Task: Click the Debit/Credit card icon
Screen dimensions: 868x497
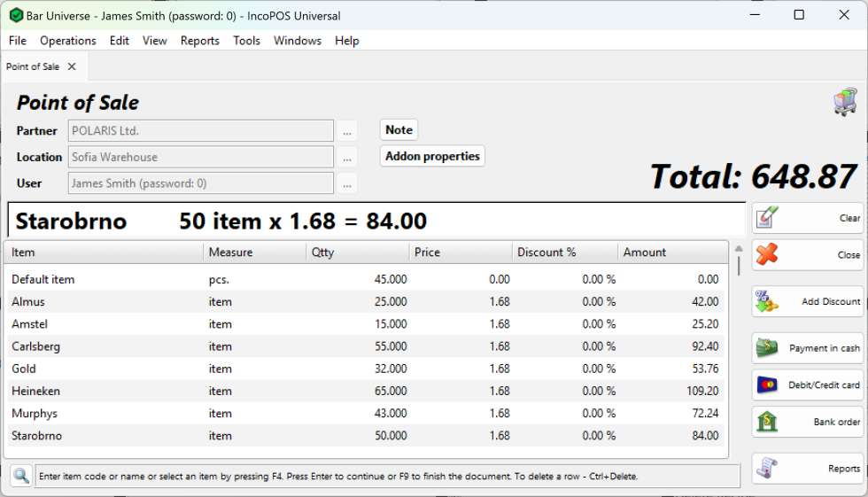Action: click(x=767, y=384)
